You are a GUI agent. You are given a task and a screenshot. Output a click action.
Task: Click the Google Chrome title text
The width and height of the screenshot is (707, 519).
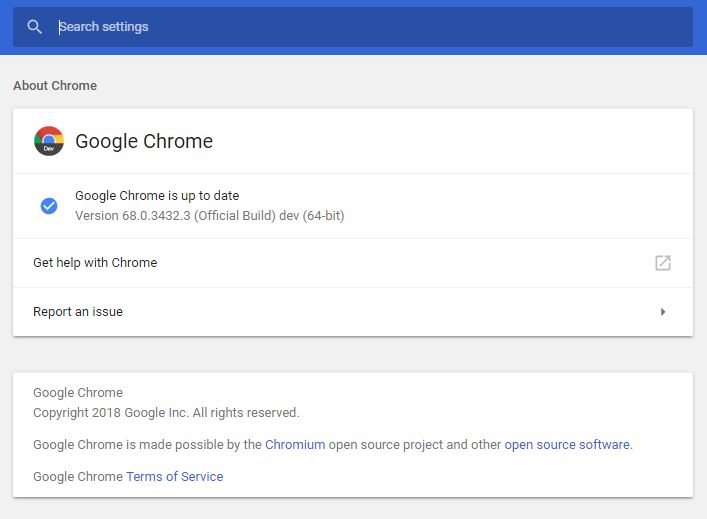[x=144, y=141]
